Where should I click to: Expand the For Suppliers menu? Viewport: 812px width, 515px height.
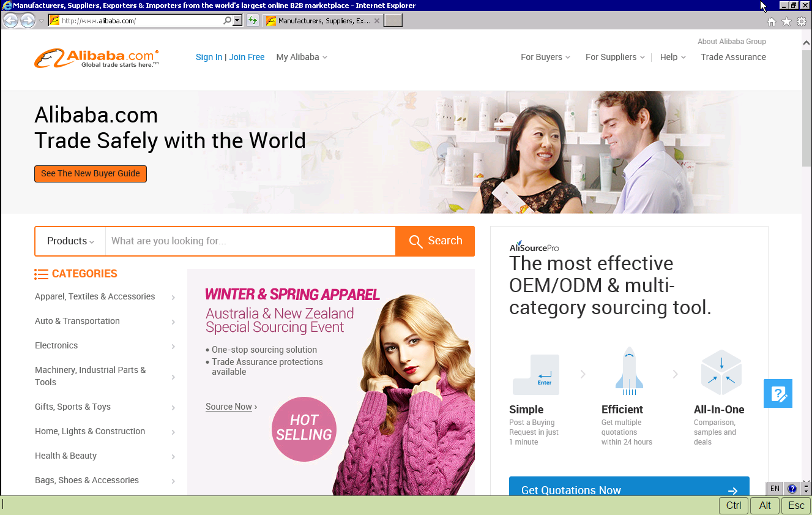615,57
